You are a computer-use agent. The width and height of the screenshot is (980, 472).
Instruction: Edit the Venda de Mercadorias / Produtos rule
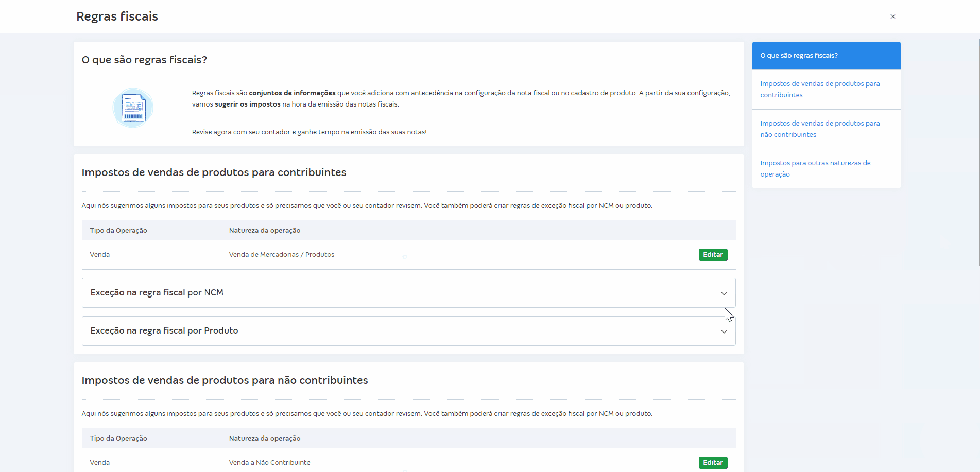point(713,255)
